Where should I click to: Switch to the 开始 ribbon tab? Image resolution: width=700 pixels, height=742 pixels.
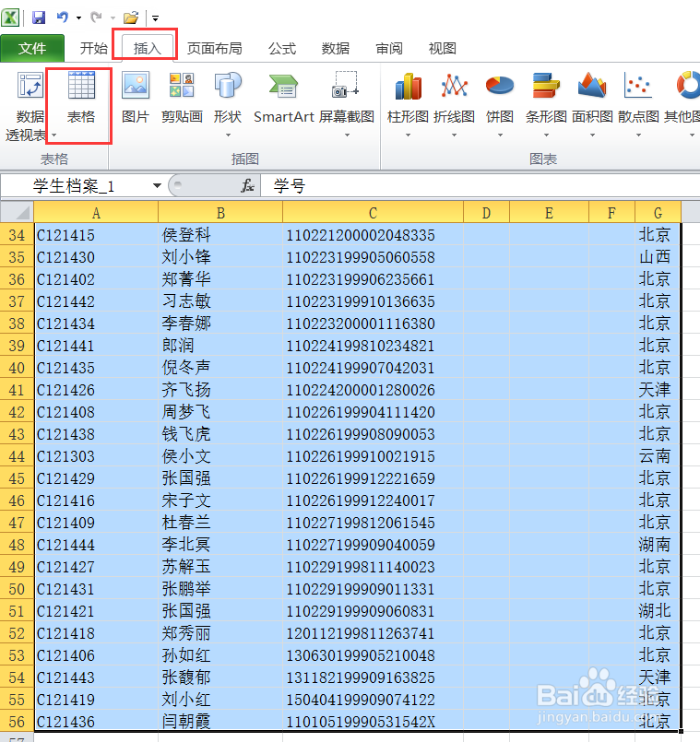94,48
